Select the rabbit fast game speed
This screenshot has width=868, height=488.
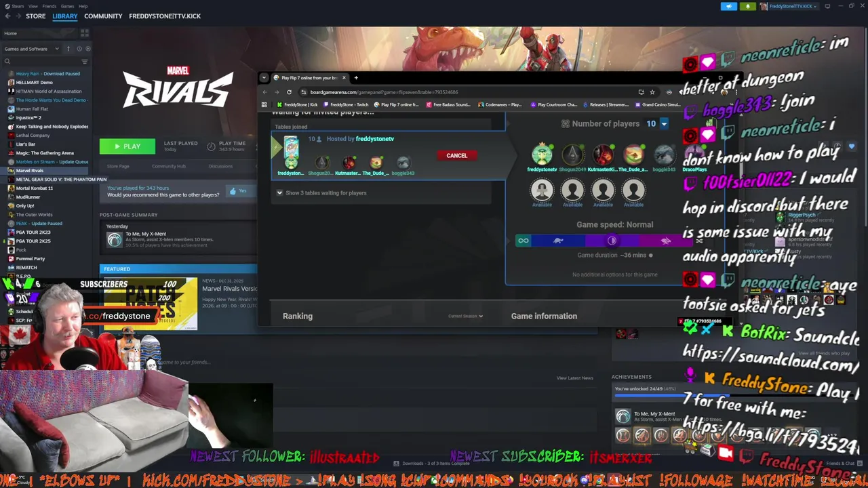click(x=665, y=241)
